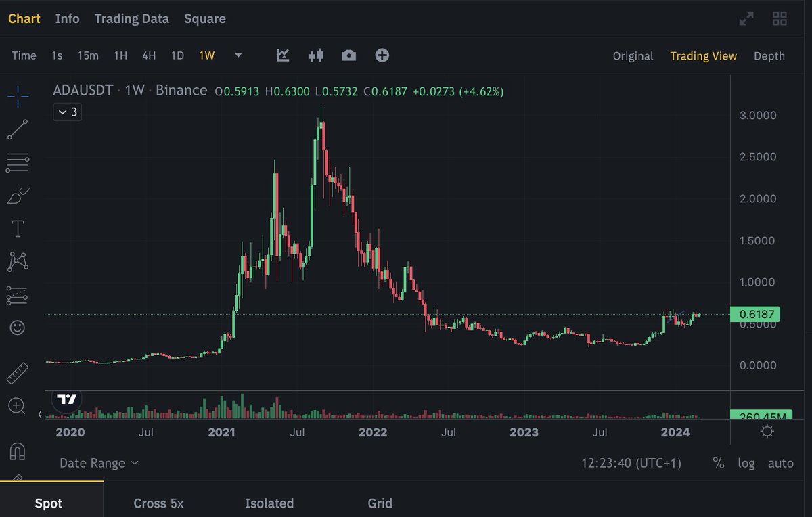Select the 1D time interval
The width and height of the screenshot is (812, 517).
177,55
